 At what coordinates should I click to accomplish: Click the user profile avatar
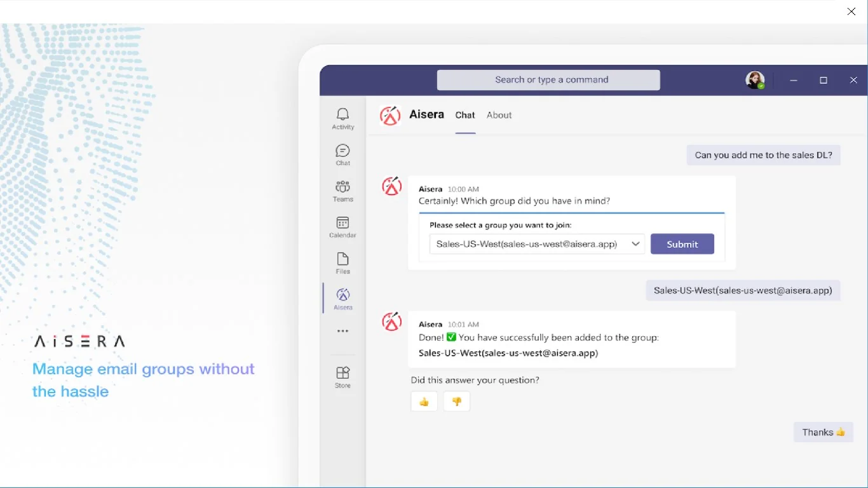pyautogui.click(x=755, y=80)
